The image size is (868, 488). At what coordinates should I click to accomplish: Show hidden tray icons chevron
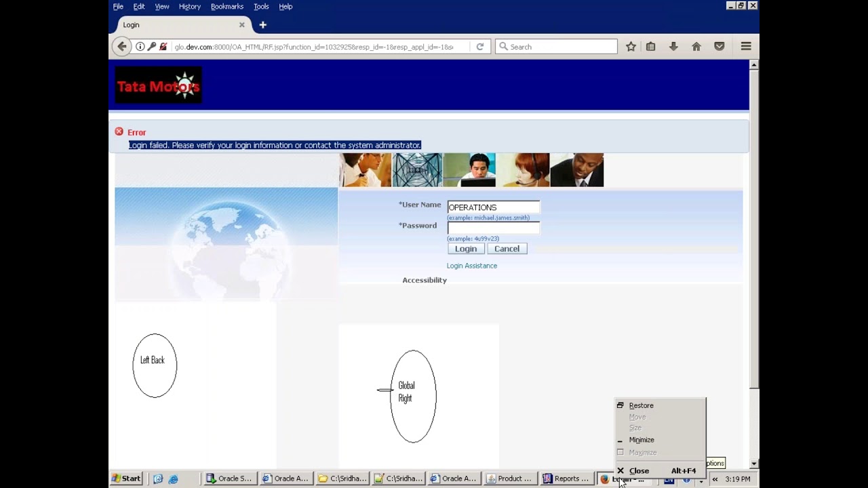tap(715, 479)
